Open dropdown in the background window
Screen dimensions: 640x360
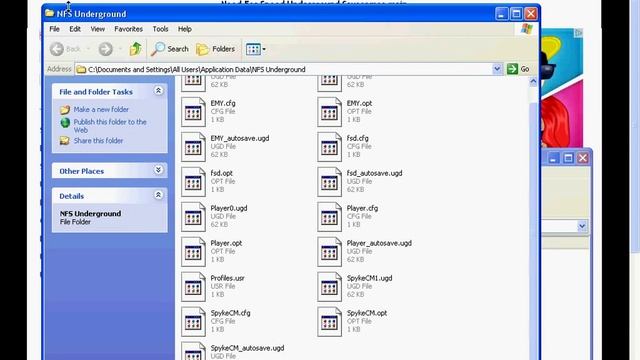(582, 226)
